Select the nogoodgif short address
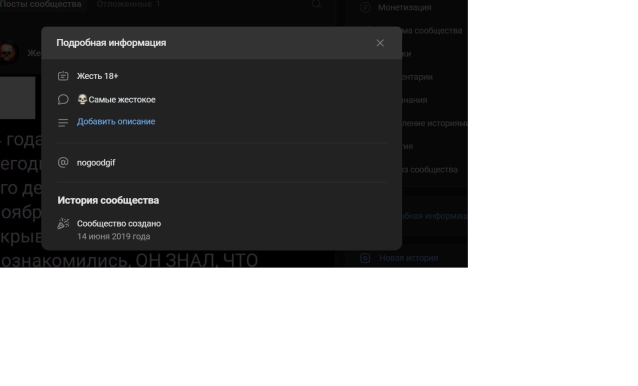638x386 pixels. point(96,163)
